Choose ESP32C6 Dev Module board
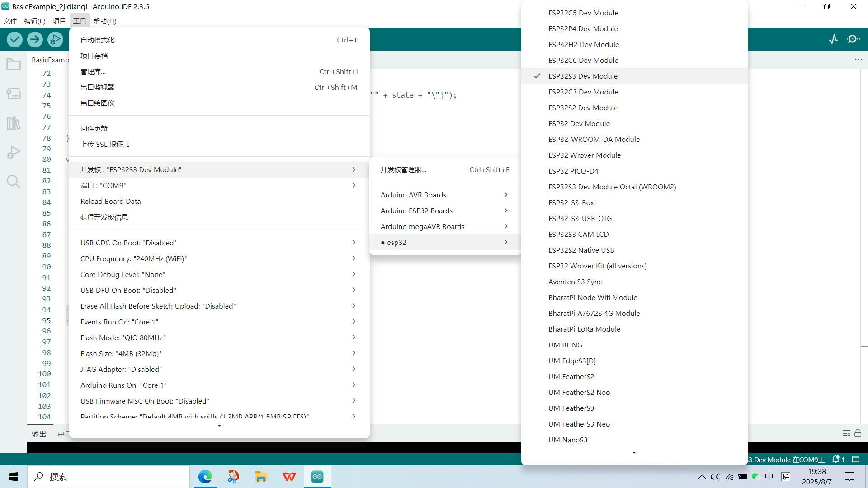This screenshot has height=488, width=868. click(x=634, y=60)
